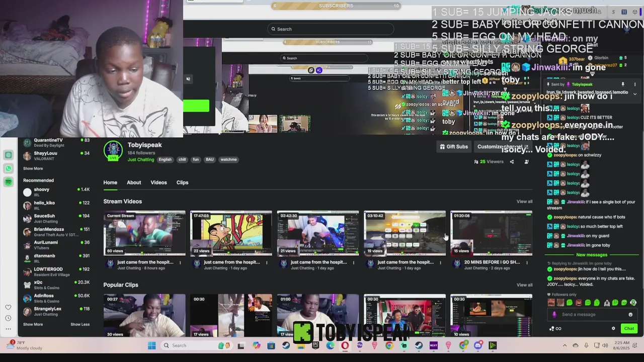644x362 pixels.
Task: Open Epic Games launcher in taskbar
Action: (316, 345)
